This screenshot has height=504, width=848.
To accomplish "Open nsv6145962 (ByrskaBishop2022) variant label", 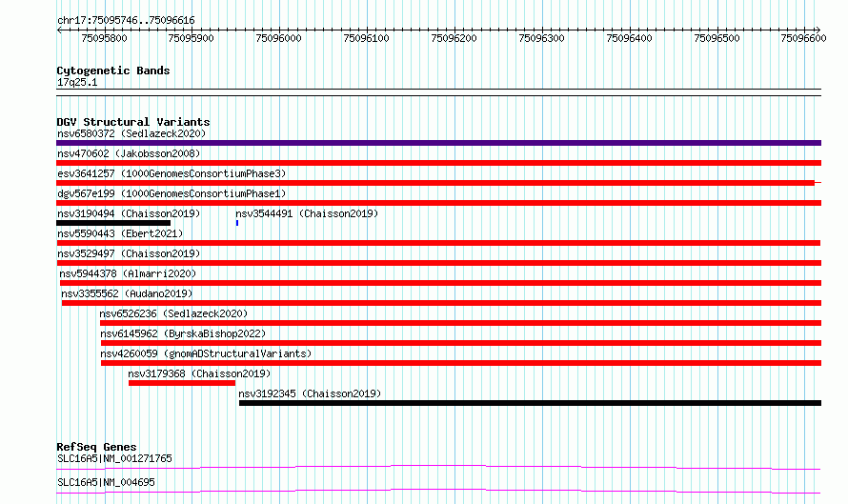I will 183,333.
